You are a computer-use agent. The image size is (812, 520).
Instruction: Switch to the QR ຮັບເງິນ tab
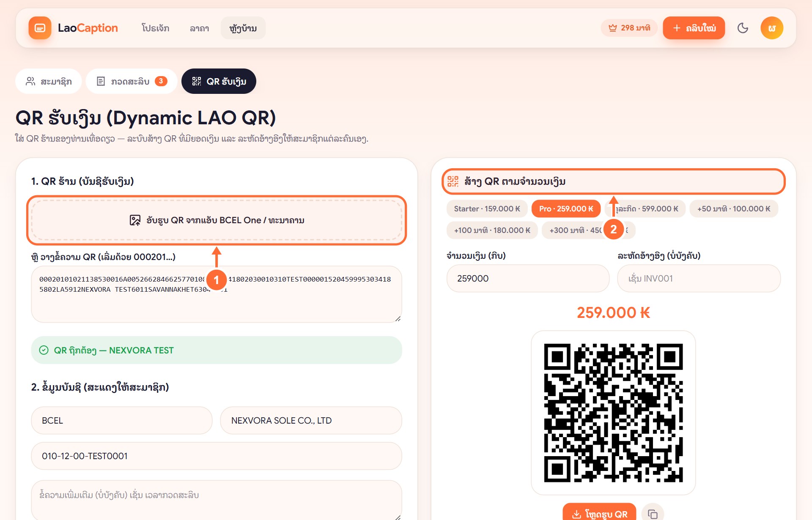click(x=219, y=81)
